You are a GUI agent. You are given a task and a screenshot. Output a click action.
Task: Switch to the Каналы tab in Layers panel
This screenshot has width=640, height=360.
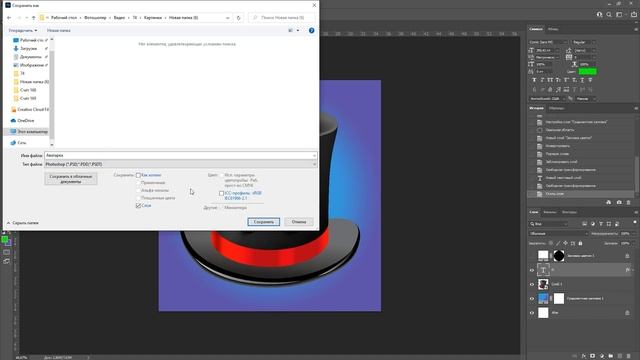(550, 212)
